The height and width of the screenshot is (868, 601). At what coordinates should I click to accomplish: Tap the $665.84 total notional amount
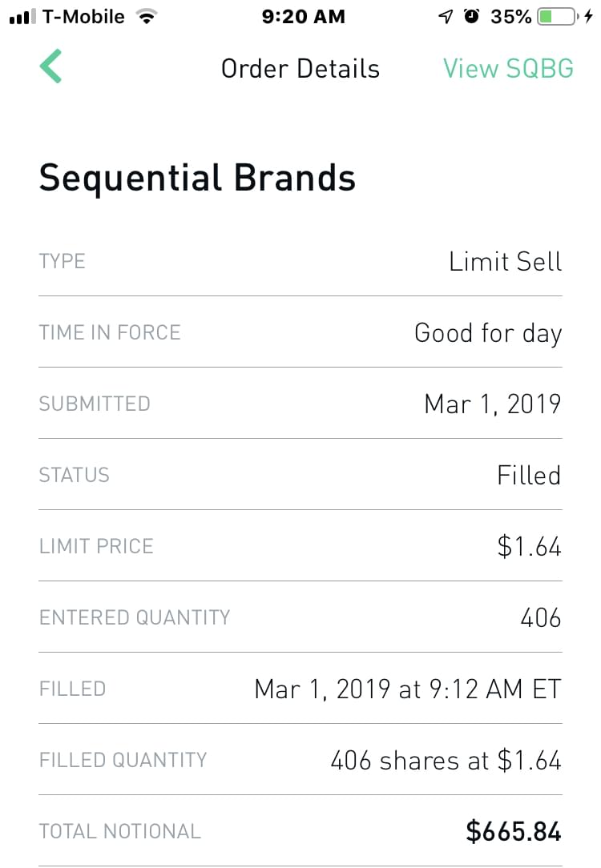(513, 831)
